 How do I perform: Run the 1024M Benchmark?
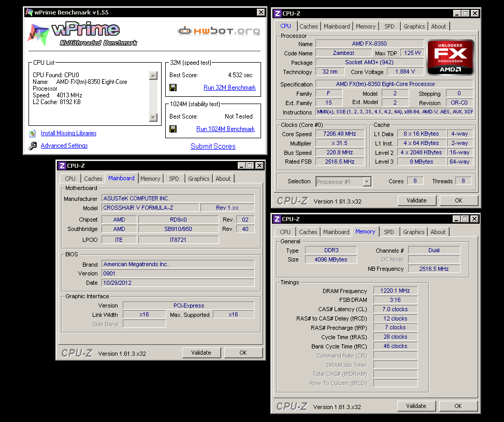[x=225, y=129]
